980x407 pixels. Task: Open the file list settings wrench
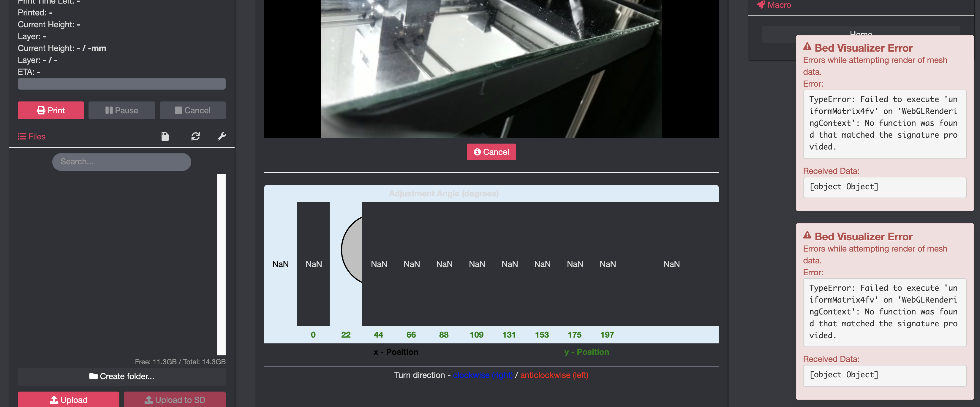pyautogui.click(x=222, y=136)
